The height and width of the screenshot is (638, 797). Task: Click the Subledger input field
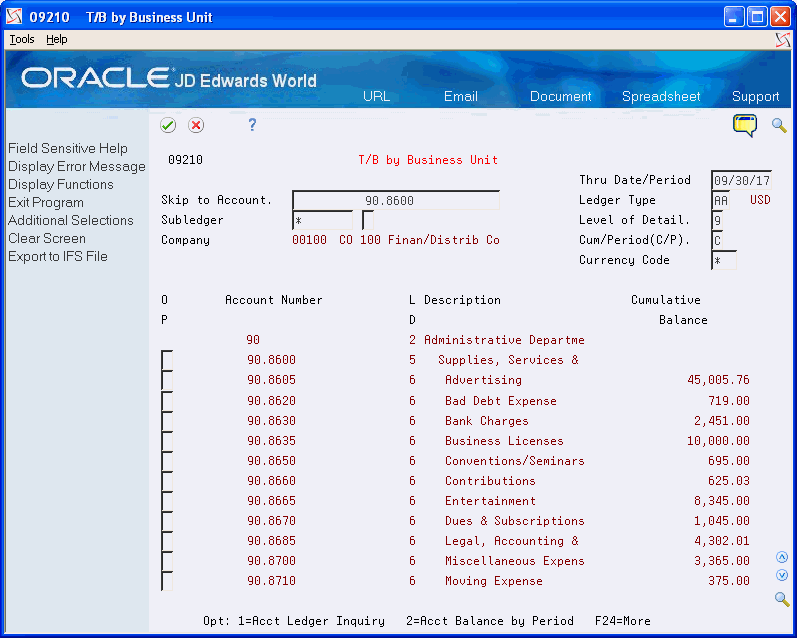point(323,221)
